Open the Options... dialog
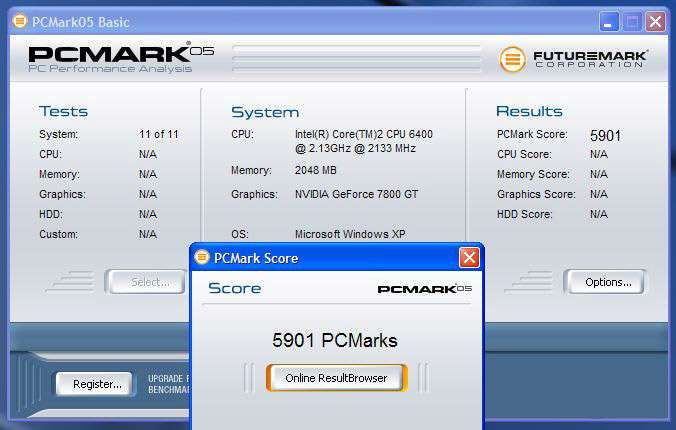The image size is (676, 430). point(607,282)
